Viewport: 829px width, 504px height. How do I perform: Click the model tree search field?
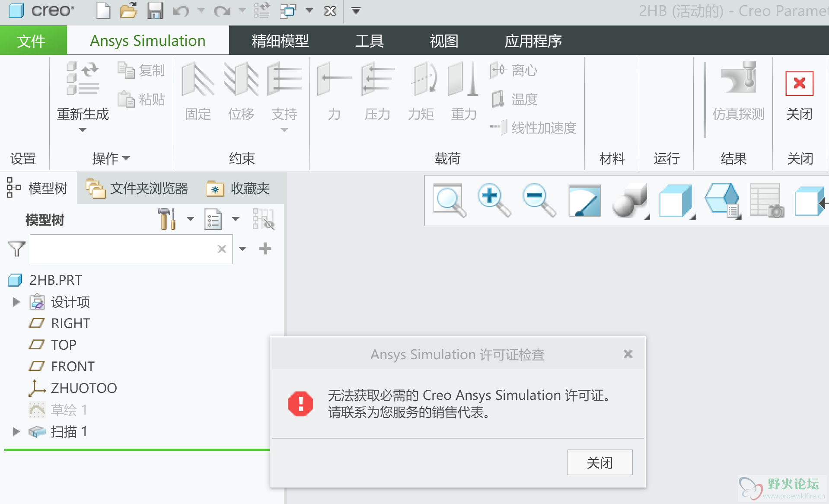(x=123, y=249)
